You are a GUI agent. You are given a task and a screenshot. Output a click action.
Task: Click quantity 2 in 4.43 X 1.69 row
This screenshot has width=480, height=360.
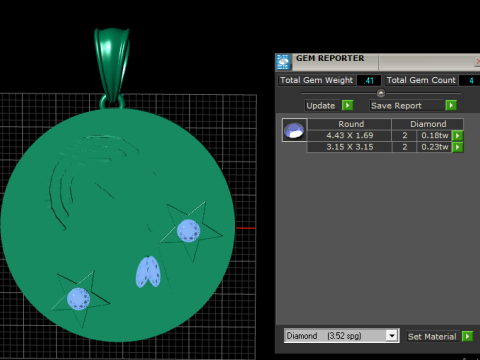click(404, 135)
